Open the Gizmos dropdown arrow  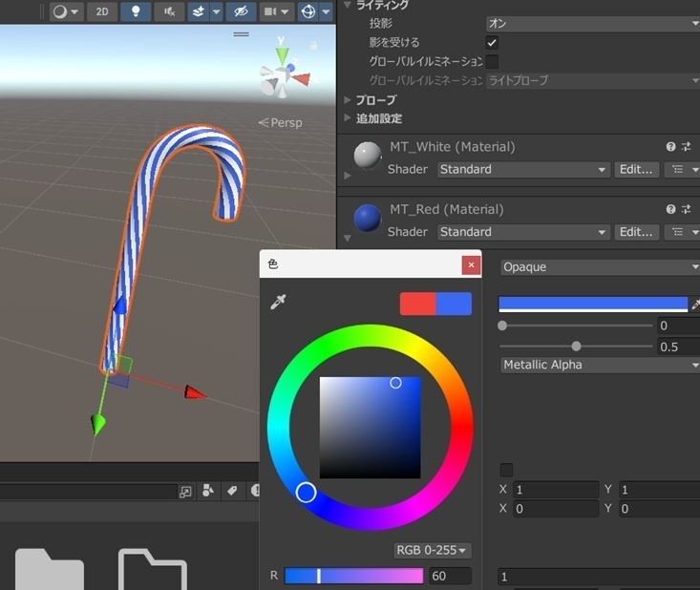[x=327, y=11]
